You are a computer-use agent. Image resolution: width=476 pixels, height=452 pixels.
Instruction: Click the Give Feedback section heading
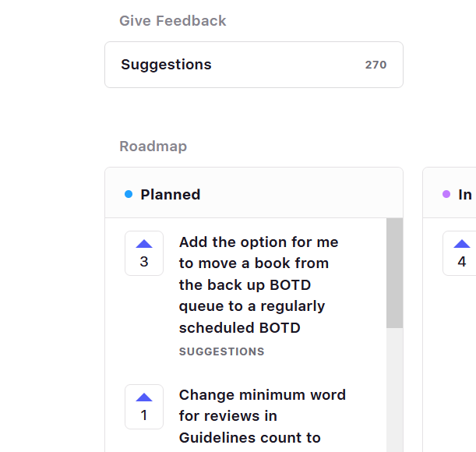click(172, 21)
